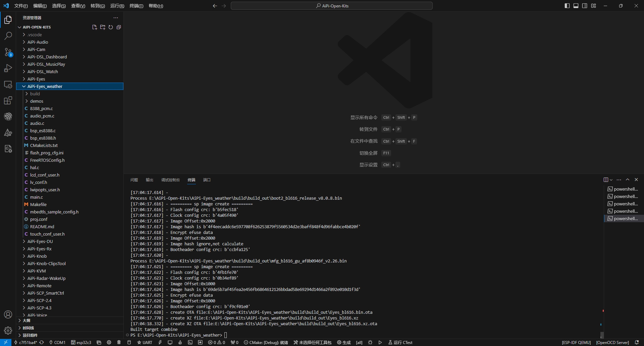Expand the 项目组件 section

70,335
